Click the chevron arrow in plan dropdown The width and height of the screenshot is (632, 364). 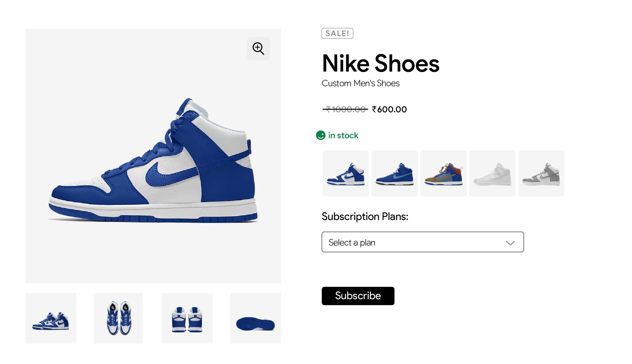pyautogui.click(x=510, y=243)
